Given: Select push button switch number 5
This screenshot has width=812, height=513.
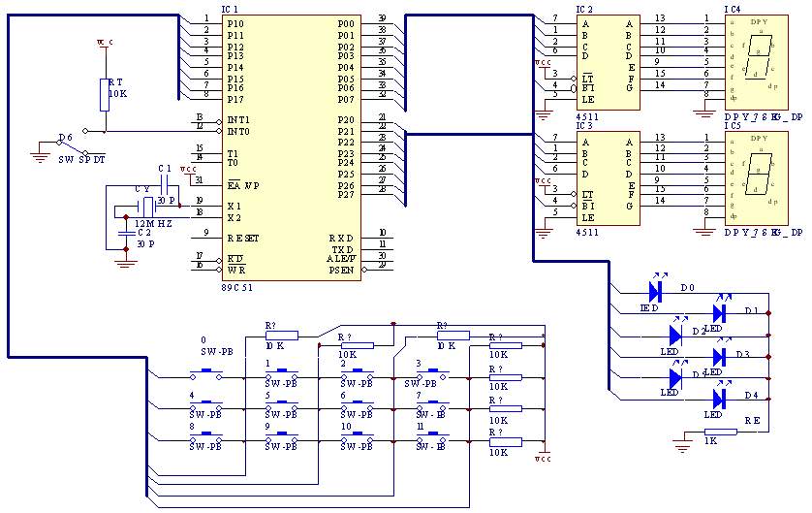Looking at the screenshot, I should pyautogui.click(x=281, y=408).
